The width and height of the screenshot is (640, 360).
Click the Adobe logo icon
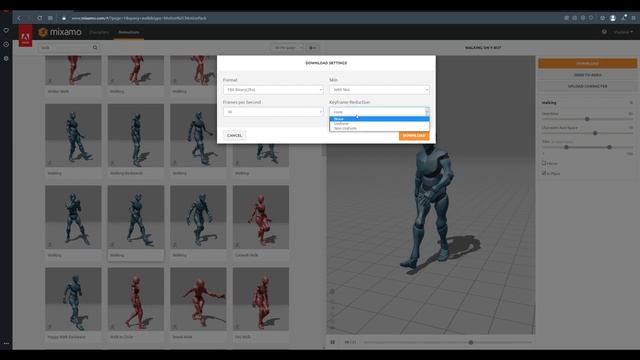pos(25,36)
